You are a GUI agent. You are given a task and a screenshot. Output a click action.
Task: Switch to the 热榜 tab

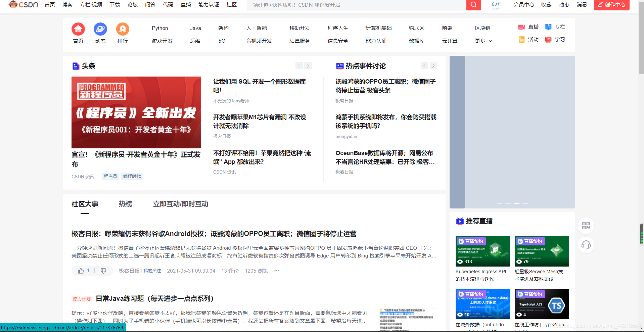coord(126,204)
